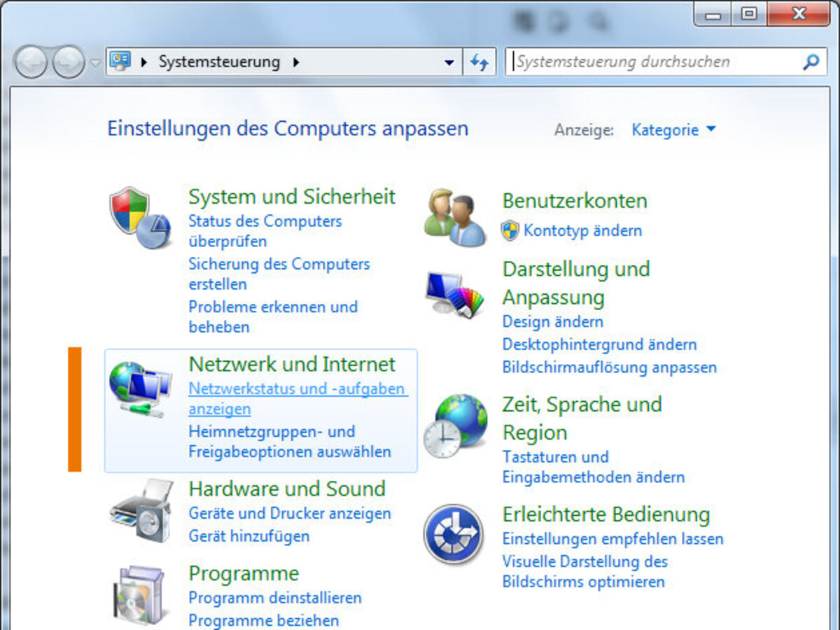Open Benutzerkonten heading
This screenshot has width=840, height=630.
tap(575, 201)
